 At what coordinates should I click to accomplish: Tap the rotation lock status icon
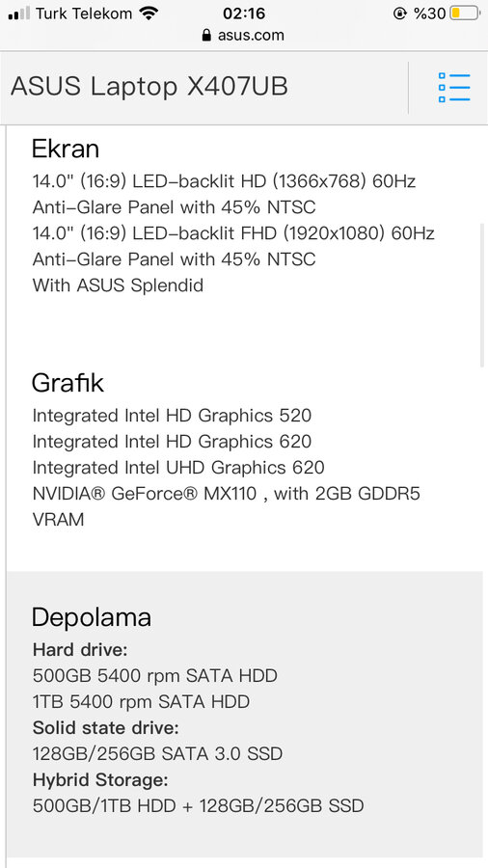399,14
